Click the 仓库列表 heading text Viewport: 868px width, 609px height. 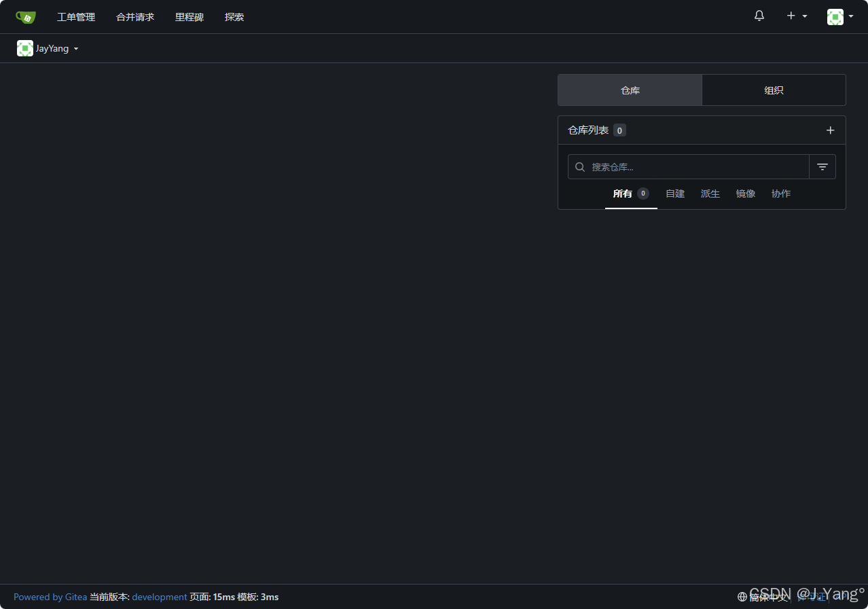tap(588, 130)
